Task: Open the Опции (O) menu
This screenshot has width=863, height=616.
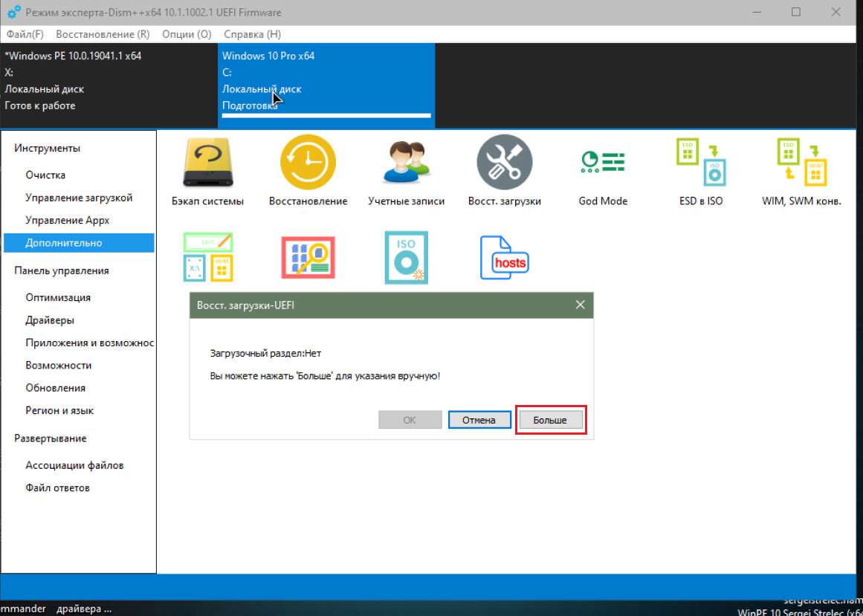Action: pos(187,34)
